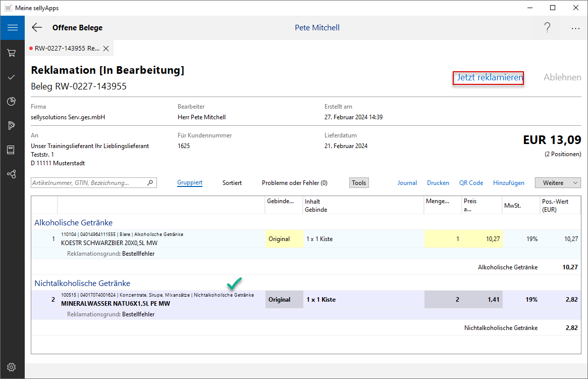Screen dimensions: 588x379
Task: Click the book catalog sidebar icon
Action: click(12, 150)
